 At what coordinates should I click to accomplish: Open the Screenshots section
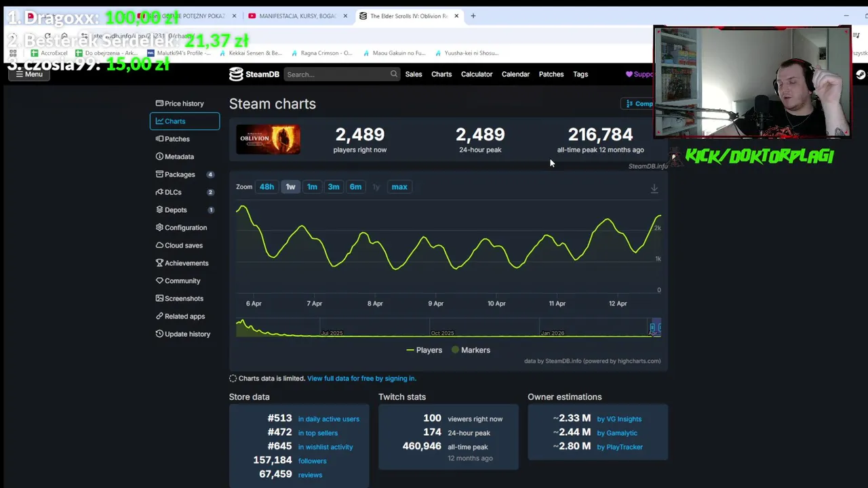[x=184, y=298]
